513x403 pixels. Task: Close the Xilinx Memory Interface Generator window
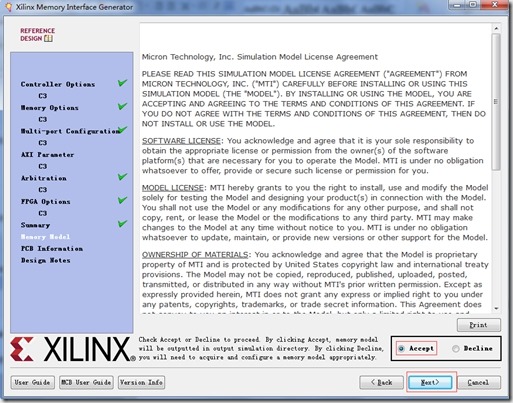click(495, 5)
